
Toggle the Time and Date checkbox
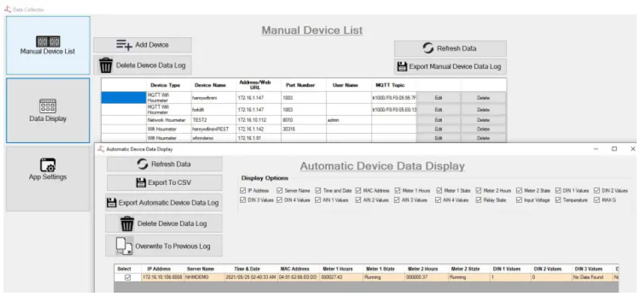click(318, 191)
